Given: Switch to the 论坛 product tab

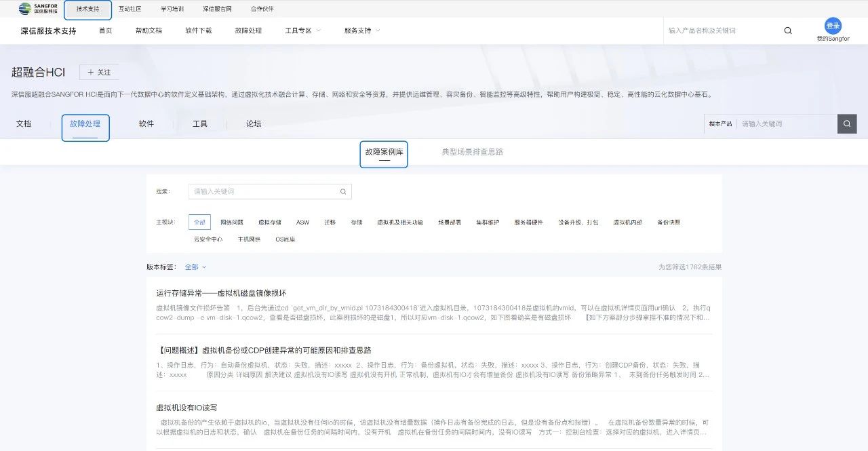Looking at the screenshot, I should pyautogui.click(x=254, y=124).
